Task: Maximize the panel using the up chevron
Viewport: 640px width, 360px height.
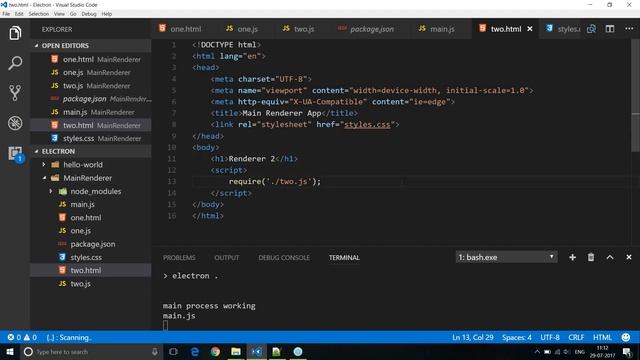Action: click(x=610, y=257)
